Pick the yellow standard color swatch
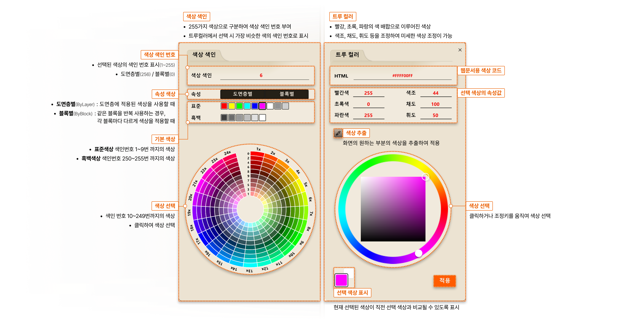This screenshot has height=324, width=644. (x=232, y=106)
